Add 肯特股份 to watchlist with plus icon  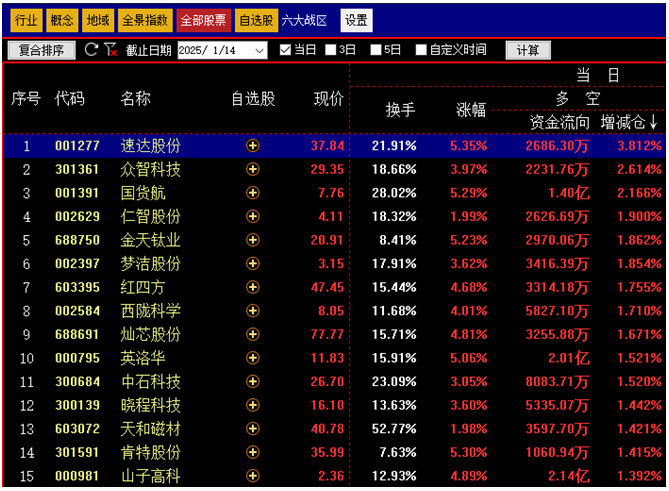253,452
